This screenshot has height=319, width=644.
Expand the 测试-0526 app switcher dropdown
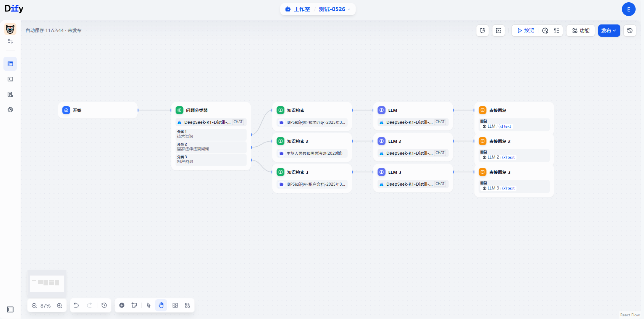tap(334, 9)
